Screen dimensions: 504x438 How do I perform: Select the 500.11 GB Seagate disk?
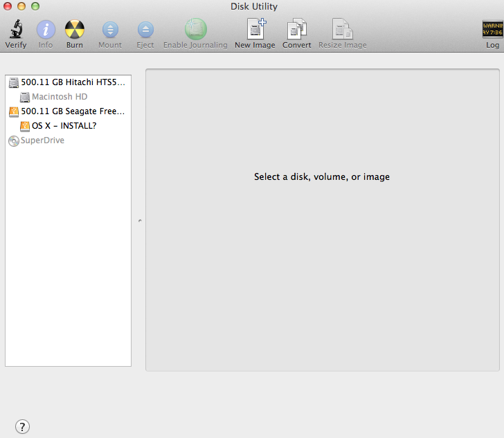(x=68, y=111)
